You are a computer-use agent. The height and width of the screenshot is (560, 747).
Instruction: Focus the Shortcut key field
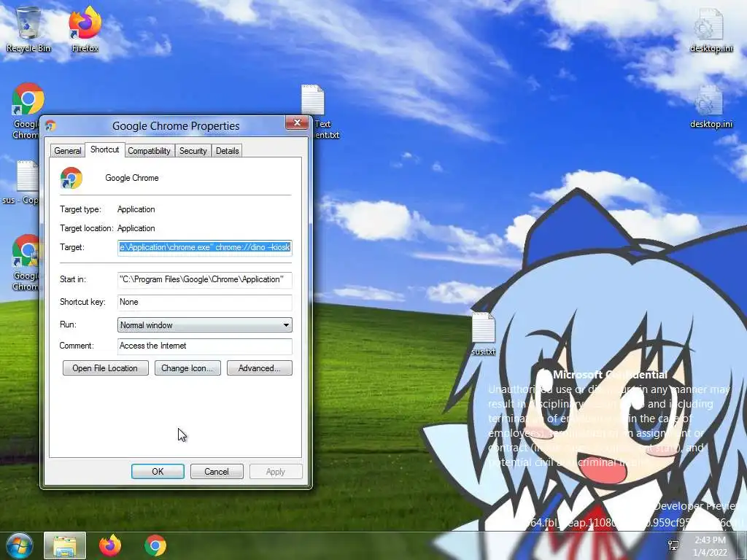point(205,302)
